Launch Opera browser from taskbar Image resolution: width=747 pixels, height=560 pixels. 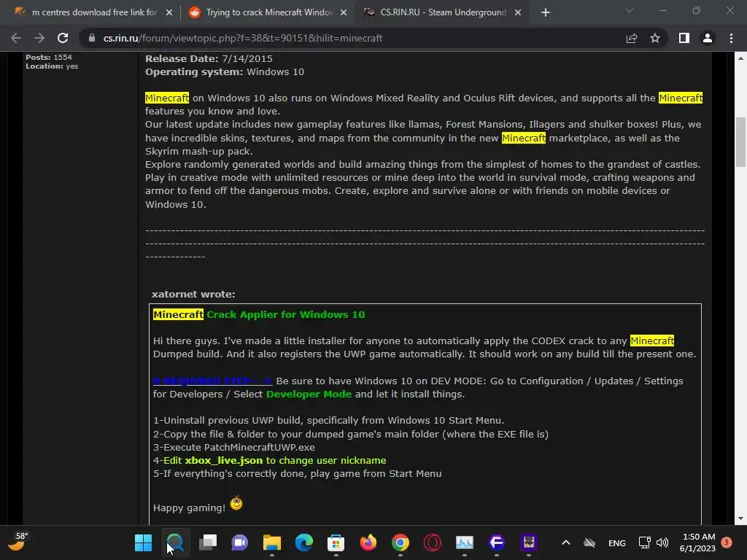click(x=433, y=542)
